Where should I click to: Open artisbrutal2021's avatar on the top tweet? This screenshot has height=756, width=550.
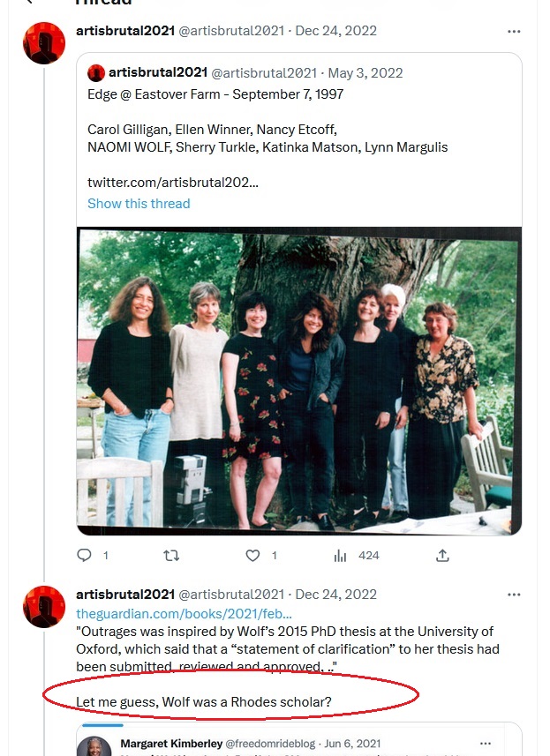point(44,43)
